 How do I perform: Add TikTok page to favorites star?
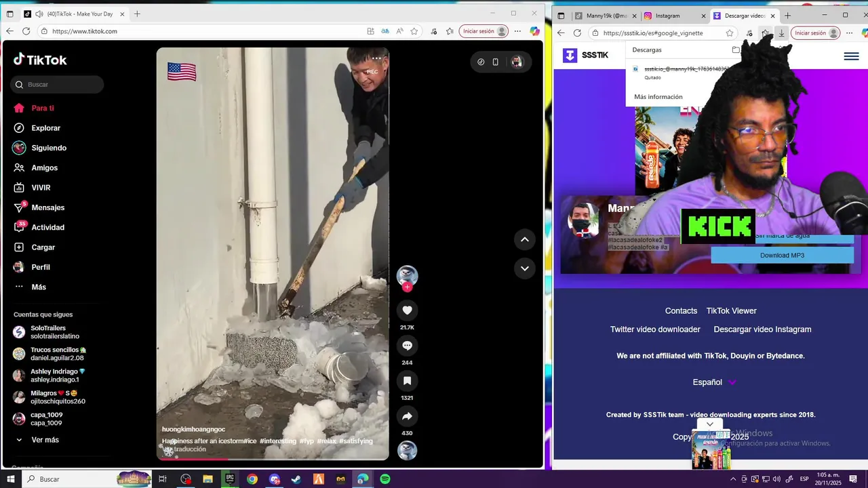[x=414, y=31]
